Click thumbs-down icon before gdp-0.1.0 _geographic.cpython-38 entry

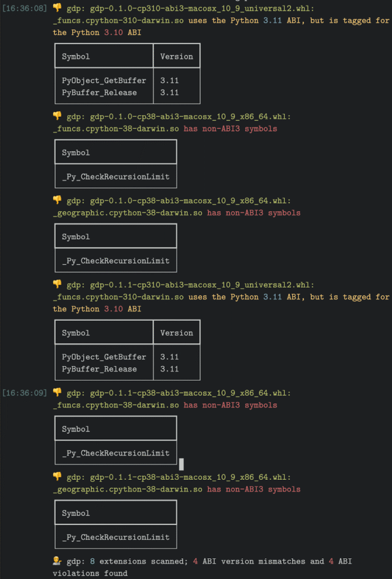point(57,200)
